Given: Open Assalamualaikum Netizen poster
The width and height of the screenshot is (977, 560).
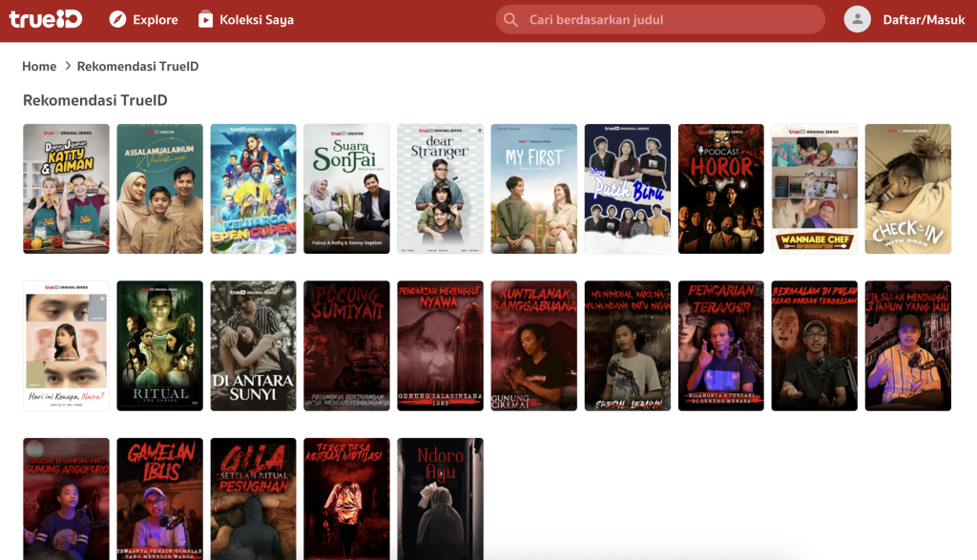Looking at the screenshot, I should [x=160, y=189].
